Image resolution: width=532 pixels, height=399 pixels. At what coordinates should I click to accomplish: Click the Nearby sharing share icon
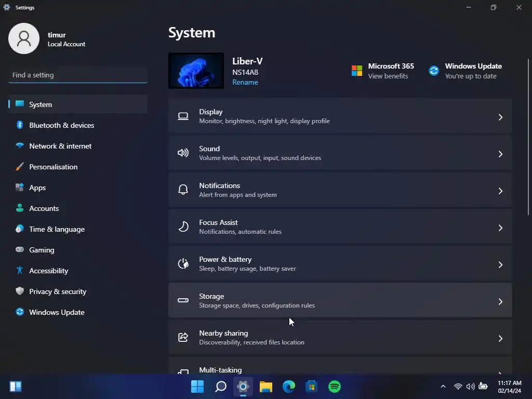tap(183, 337)
